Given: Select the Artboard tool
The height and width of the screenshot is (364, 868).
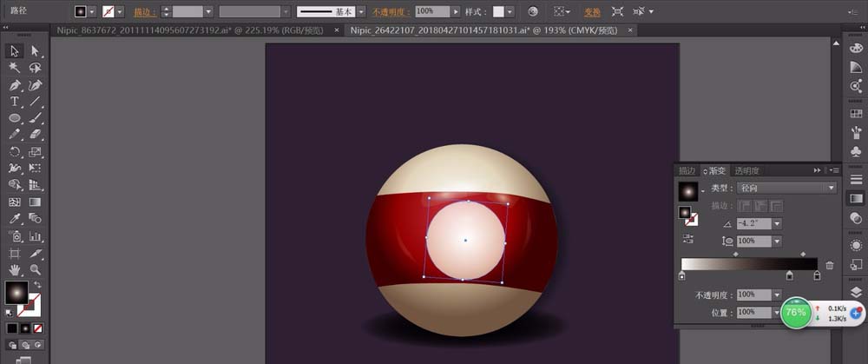Looking at the screenshot, I should tap(15, 253).
